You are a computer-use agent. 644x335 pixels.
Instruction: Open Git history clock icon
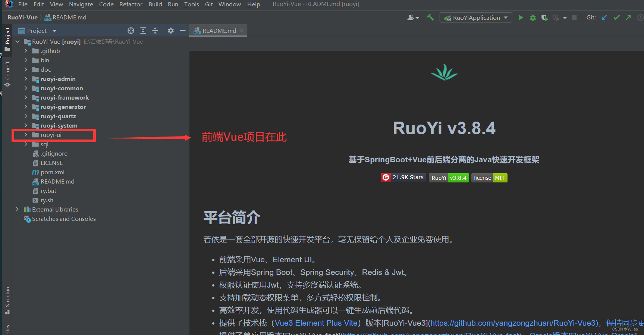(x=640, y=18)
